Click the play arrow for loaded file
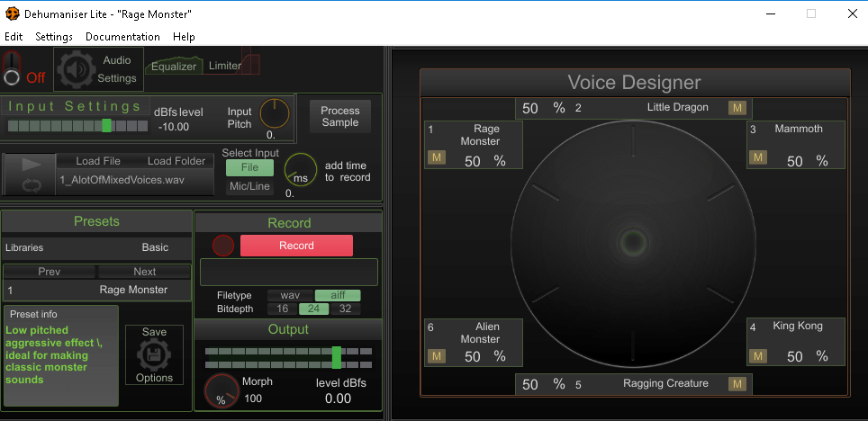Viewport: 868px width, 421px height. pyautogui.click(x=31, y=164)
